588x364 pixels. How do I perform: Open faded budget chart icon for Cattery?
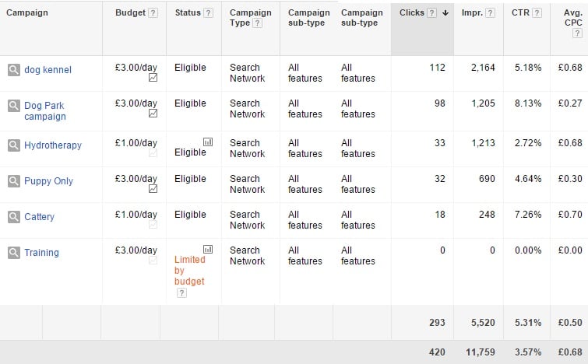click(153, 225)
